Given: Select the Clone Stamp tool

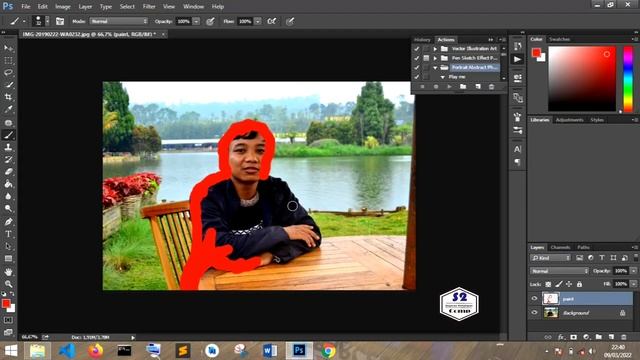Looking at the screenshot, I should click(x=8, y=147).
